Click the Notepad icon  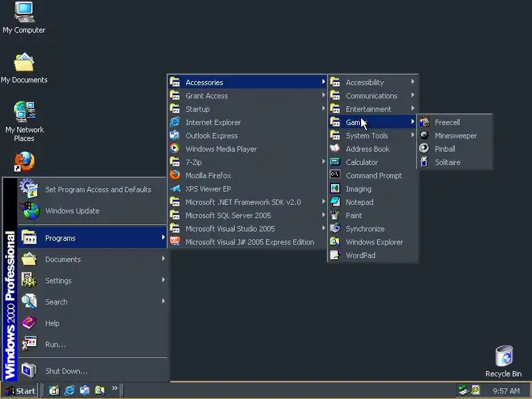point(335,201)
